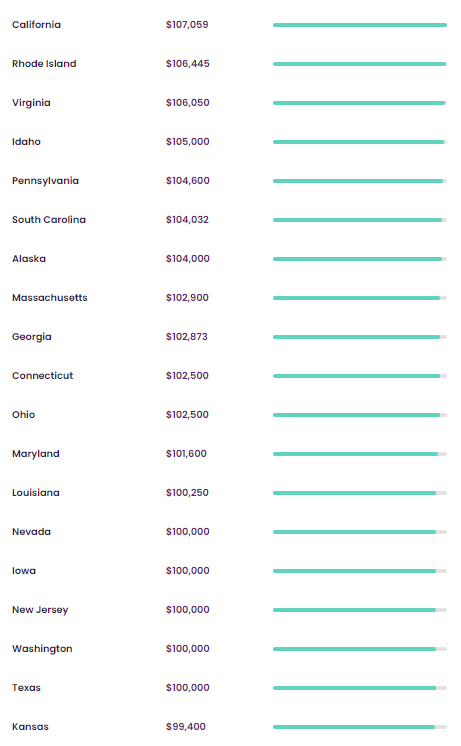Viewport: 461px width, 746px height.
Task: Click the Connecticut state name
Action: tap(42, 376)
